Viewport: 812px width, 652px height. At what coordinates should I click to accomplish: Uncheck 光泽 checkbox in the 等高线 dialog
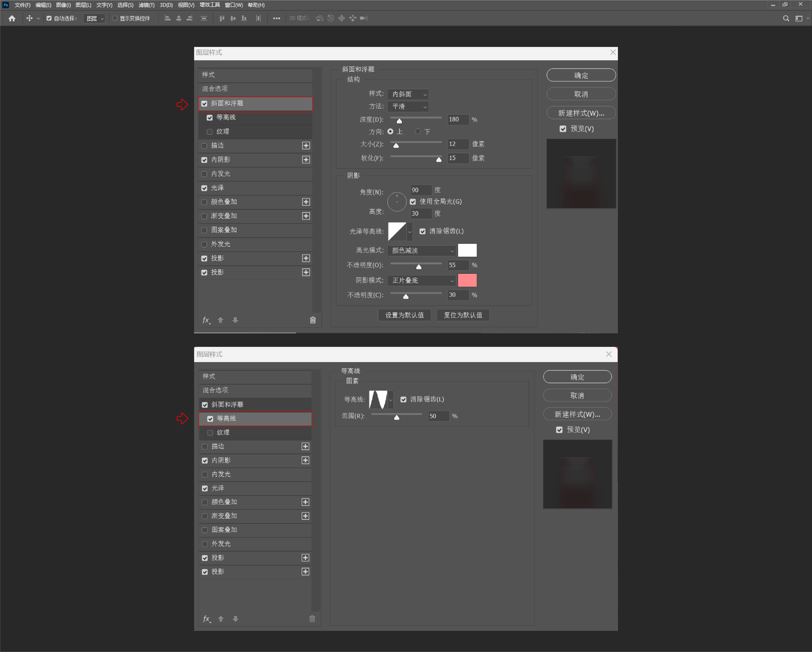pyautogui.click(x=205, y=488)
